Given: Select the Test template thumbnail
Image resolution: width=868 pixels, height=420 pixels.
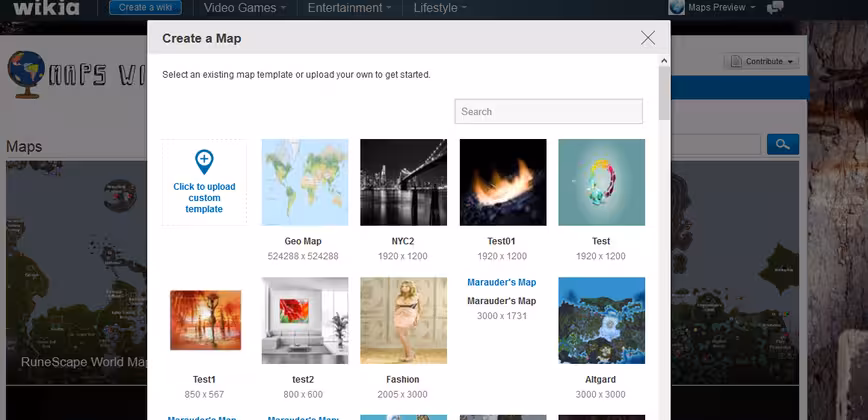Looking at the screenshot, I should coord(602,182).
